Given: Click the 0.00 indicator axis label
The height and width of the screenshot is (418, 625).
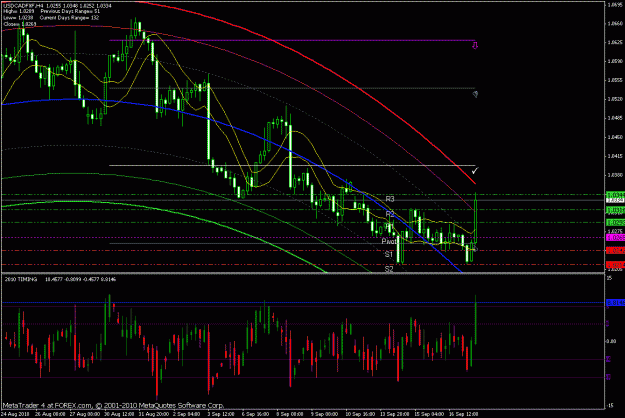Looking at the screenshot, I should coord(611,341).
